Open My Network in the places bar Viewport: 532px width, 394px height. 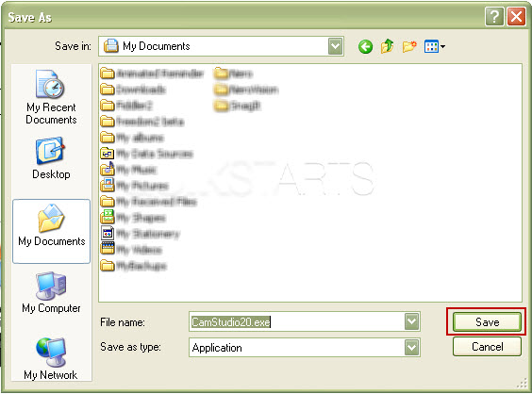tap(51, 359)
